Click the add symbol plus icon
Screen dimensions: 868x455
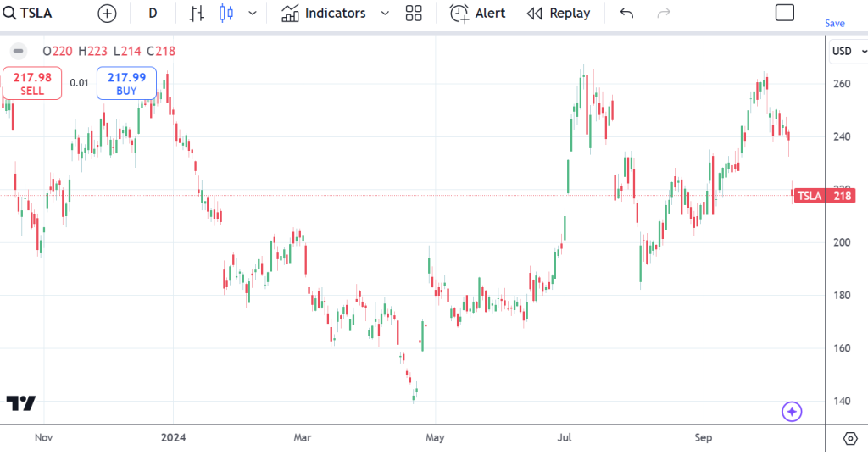coord(107,14)
